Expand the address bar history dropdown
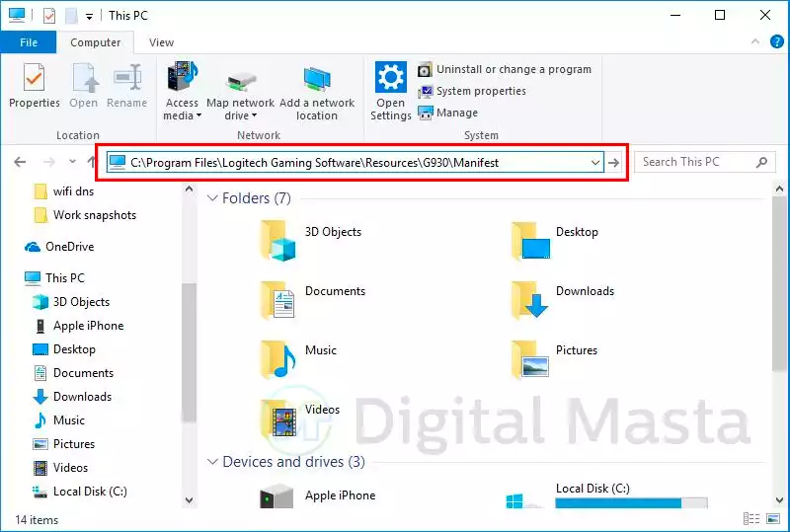The height and width of the screenshot is (532, 790). (x=595, y=163)
